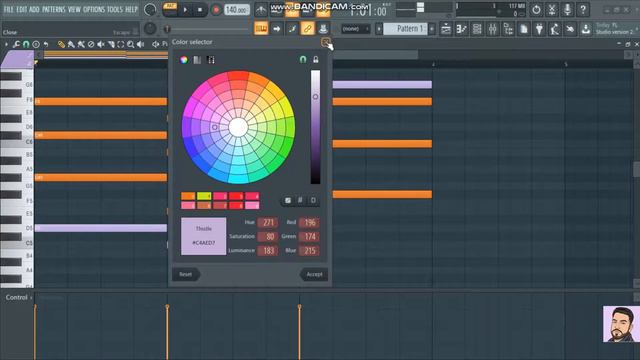Select the piano roll delete tool
Image resolution: width=640 pixels, height=360 pixels.
[x=91, y=44]
